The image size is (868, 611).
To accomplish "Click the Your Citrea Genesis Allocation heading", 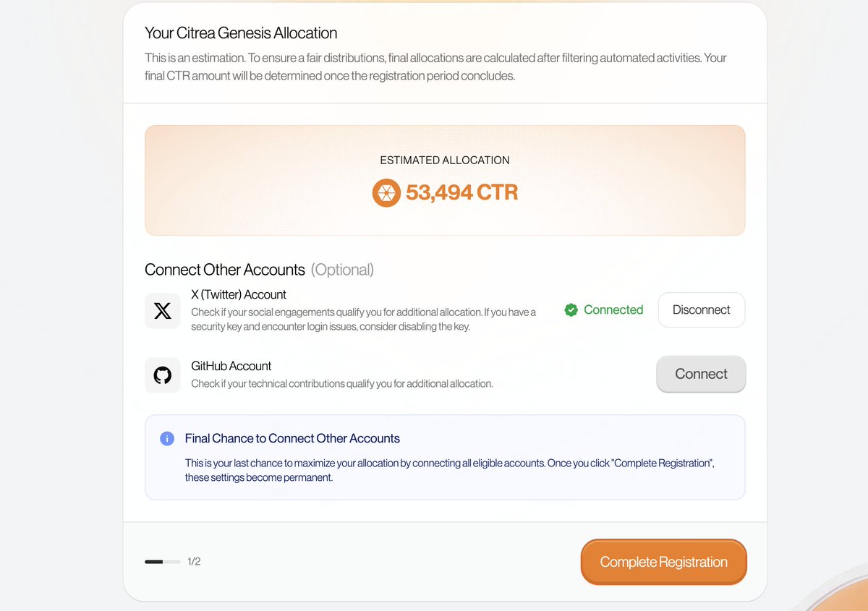I will pos(241,33).
